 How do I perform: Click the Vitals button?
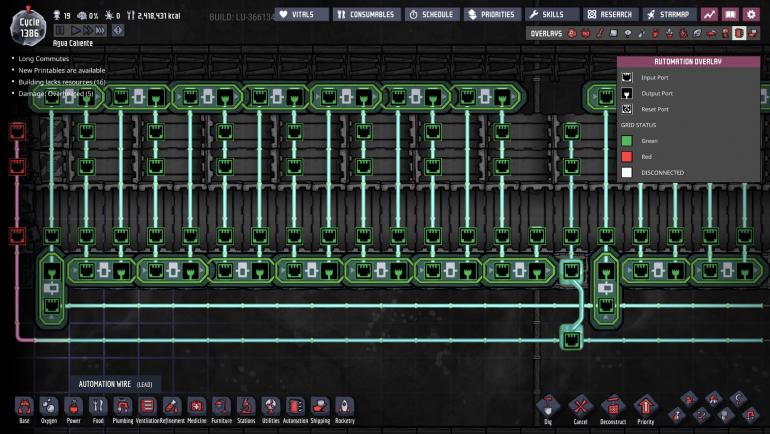pyautogui.click(x=301, y=14)
